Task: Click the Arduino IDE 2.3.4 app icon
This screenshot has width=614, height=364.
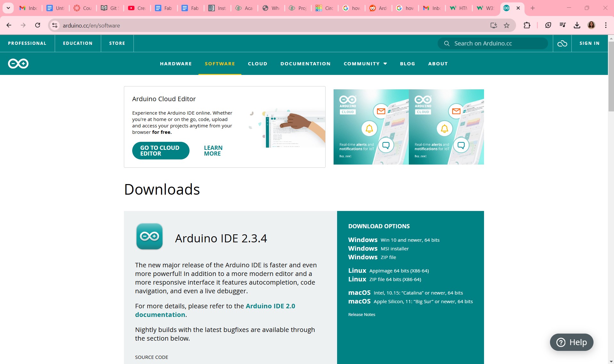Action: 149,237
